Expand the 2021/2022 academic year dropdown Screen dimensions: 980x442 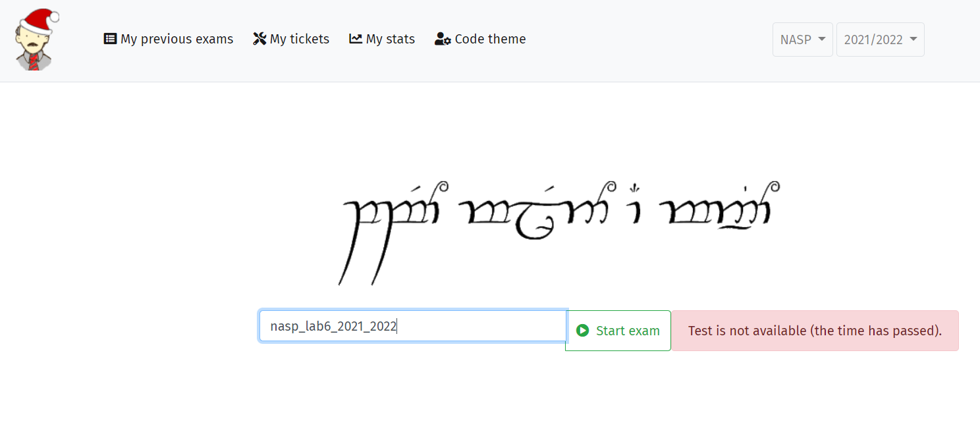click(881, 40)
